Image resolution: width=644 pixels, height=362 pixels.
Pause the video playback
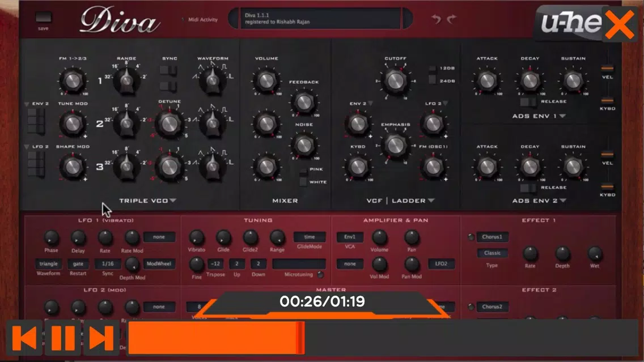point(63,338)
